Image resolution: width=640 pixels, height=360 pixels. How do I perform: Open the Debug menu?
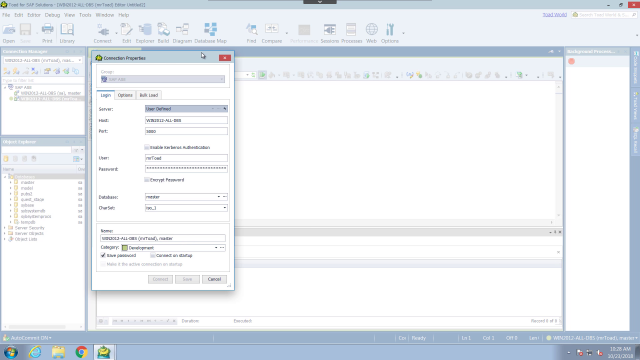coord(52,15)
